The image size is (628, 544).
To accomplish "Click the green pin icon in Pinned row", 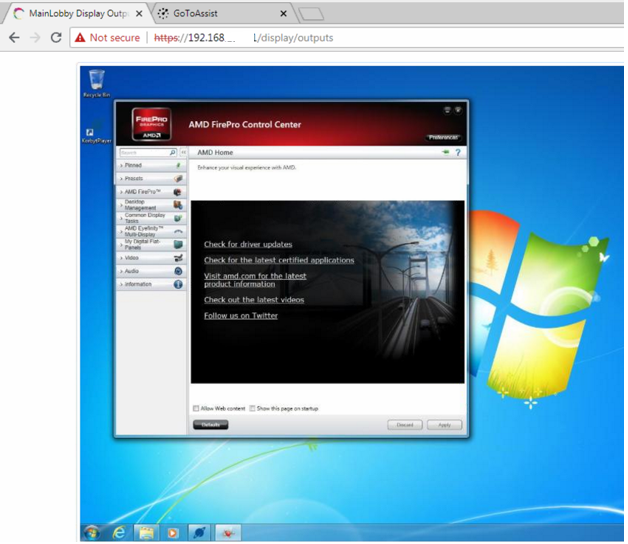I will tap(178, 165).
